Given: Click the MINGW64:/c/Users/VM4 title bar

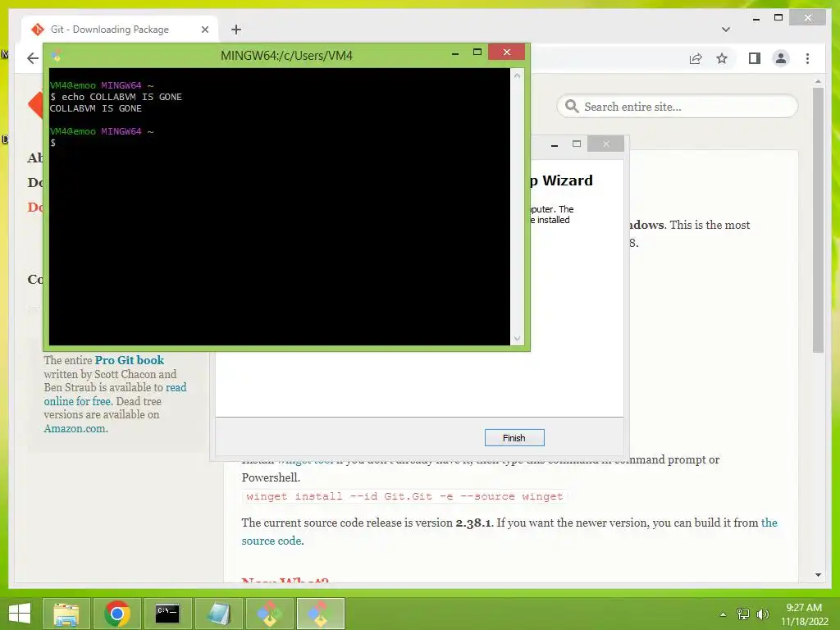Looking at the screenshot, I should 286,55.
